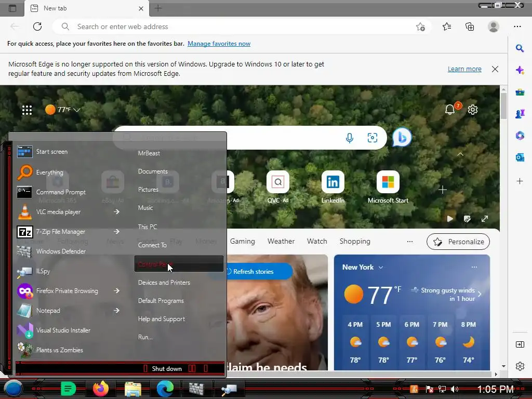
Task: Open Outlook sidebar icon
Action: [520, 157]
